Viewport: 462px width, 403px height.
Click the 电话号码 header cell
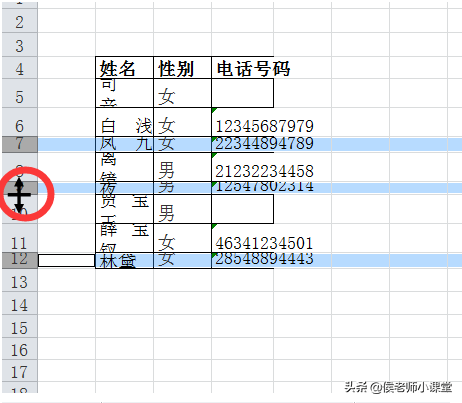(242, 68)
